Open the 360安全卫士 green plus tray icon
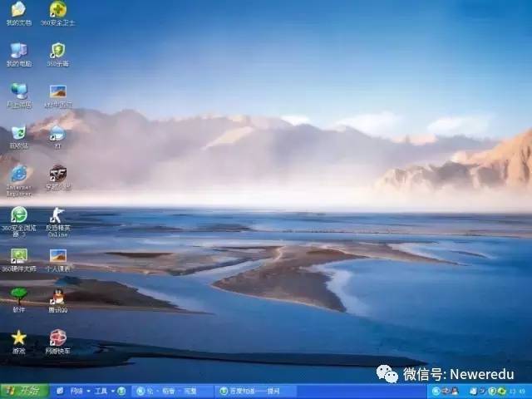Screen dimensions: 532x399 [501, 392]
